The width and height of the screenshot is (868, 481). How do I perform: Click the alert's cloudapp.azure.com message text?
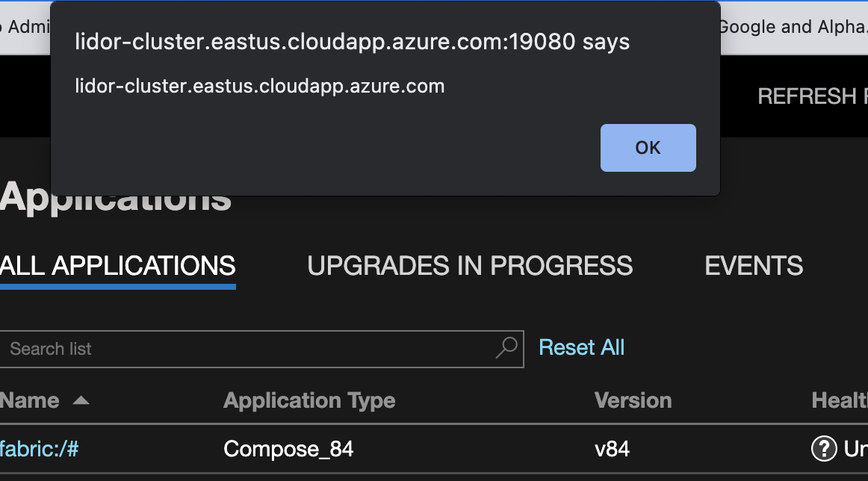coord(260,87)
